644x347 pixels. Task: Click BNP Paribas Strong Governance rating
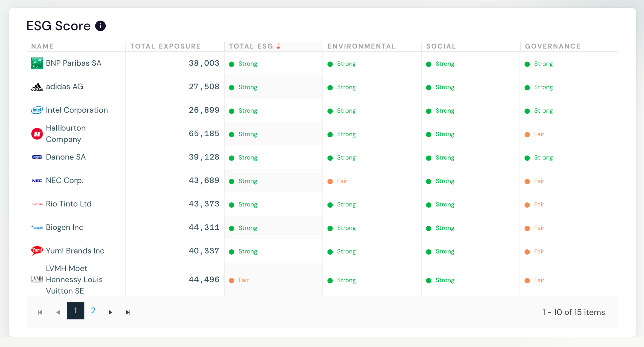point(539,64)
